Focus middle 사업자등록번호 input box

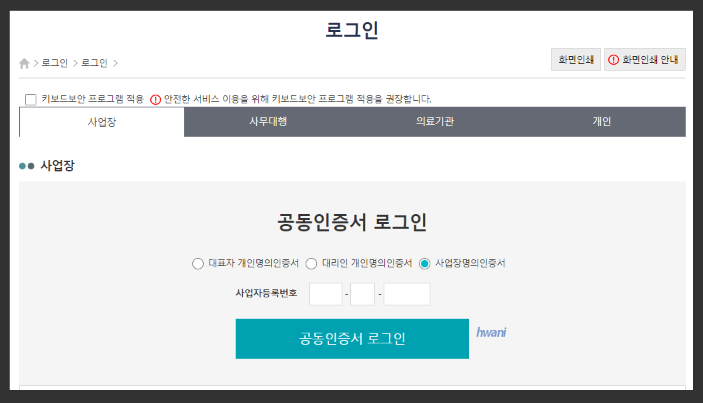(x=362, y=294)
